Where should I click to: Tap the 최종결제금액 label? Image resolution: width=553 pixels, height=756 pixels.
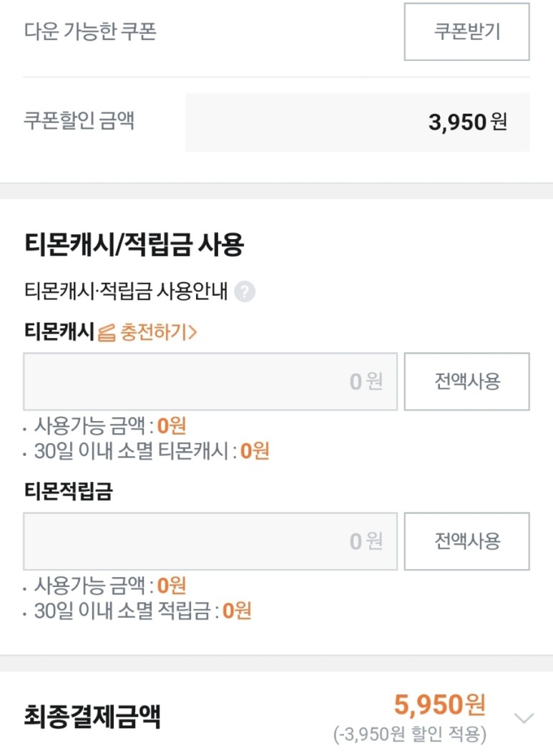92,717
